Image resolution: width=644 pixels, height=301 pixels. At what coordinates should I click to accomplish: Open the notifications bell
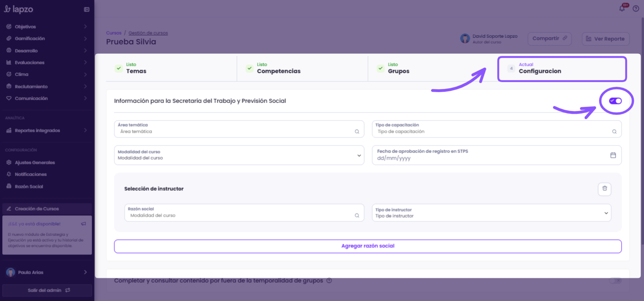[x=622, y=8]
